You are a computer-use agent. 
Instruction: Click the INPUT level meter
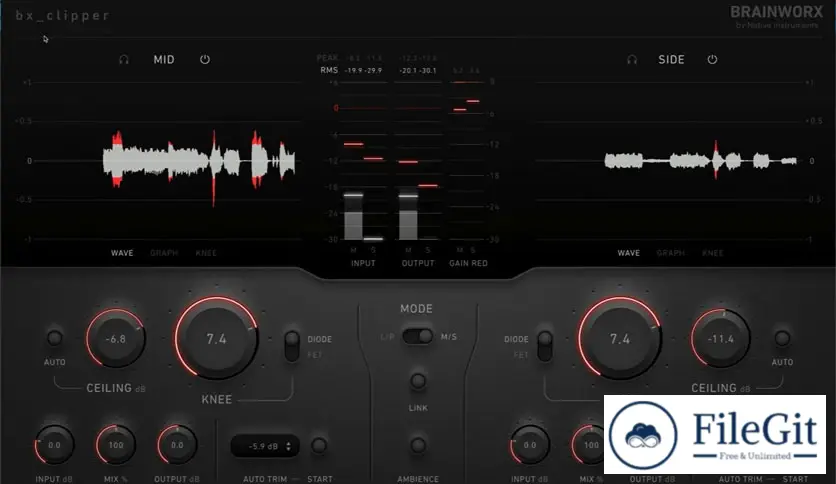tap(363, 161)
